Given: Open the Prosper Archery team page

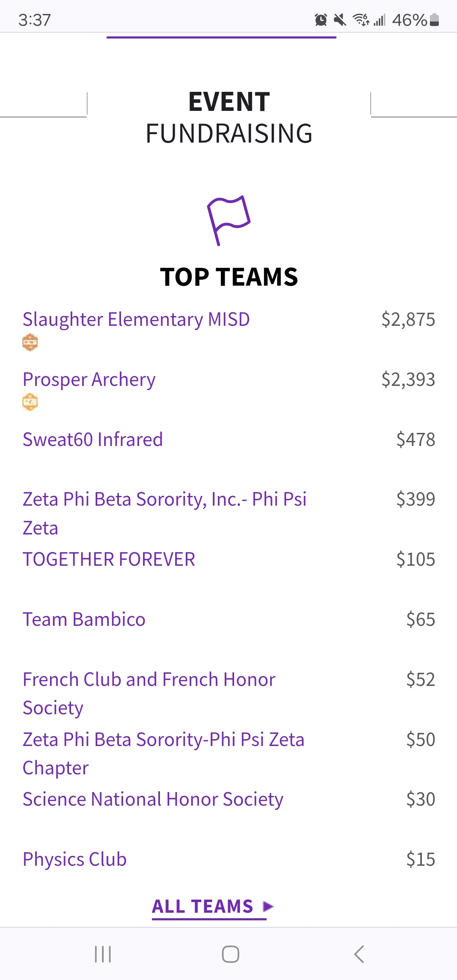Looking at the screenshot, I should (x=89, y=380).
